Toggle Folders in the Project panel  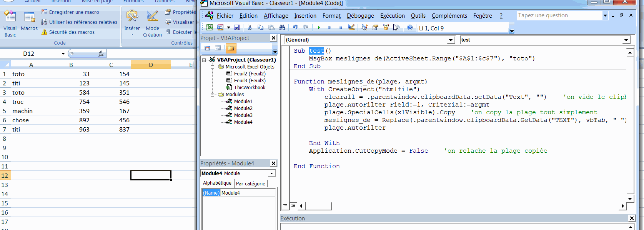pos(231,48)
